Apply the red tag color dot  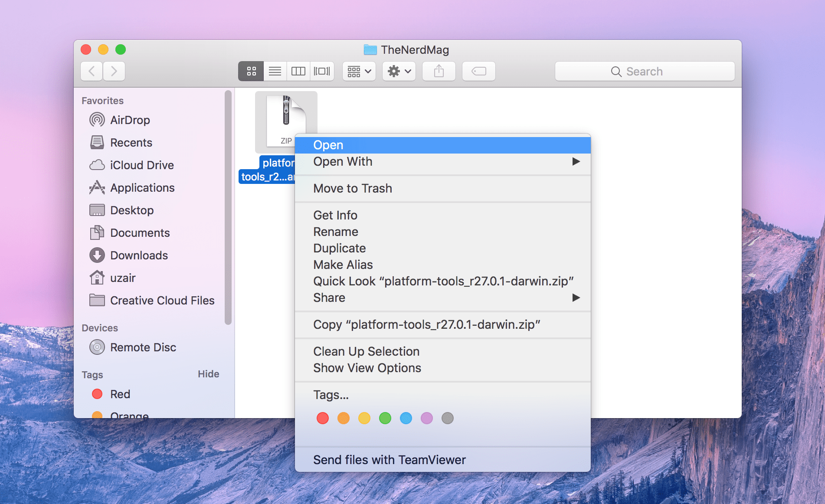click(323, 418)
